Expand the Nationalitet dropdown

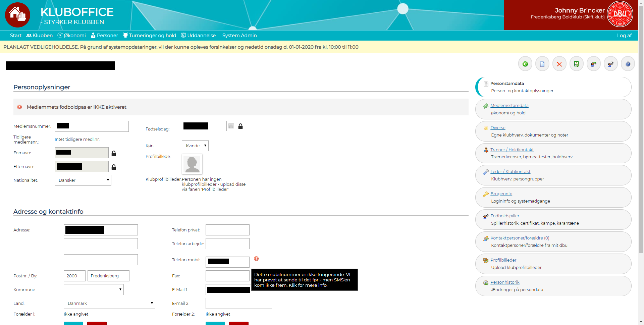click(83, 180)
